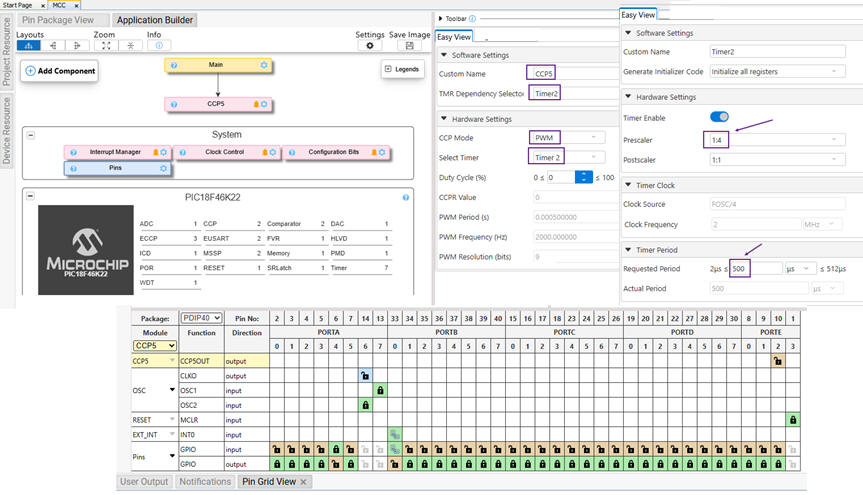Image resolution: width=863 pixels, height=495 pixels.
Task: Click the Legends button
Action: tap(403, 69)
